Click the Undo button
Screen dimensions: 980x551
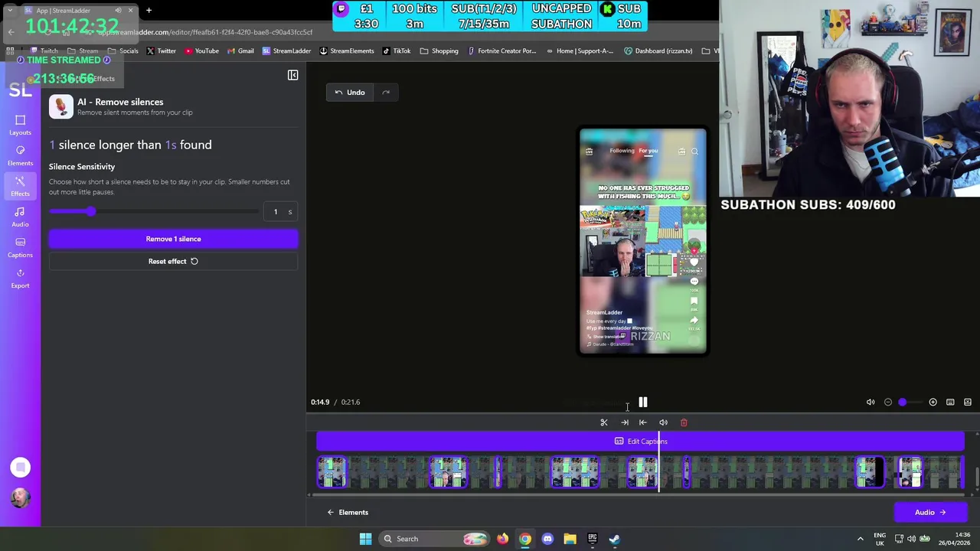(x=350, y=93)
